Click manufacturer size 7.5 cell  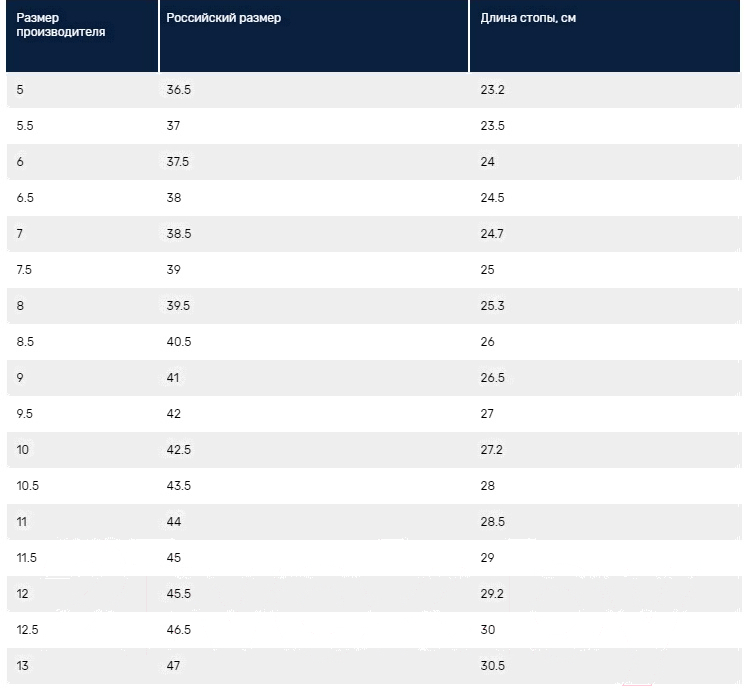pyautogui.click(x=26, y=270)
